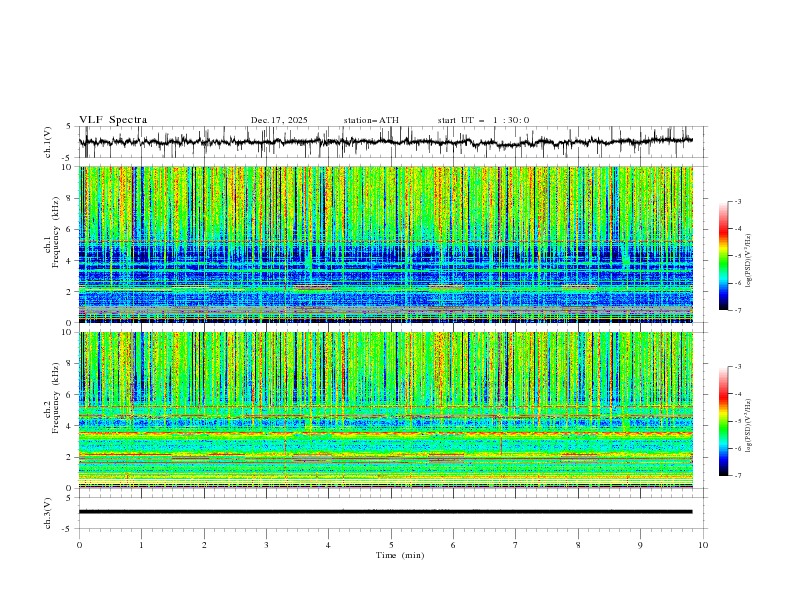
Task: Click the 'station=ATH' label
Action: coord(371,120)
